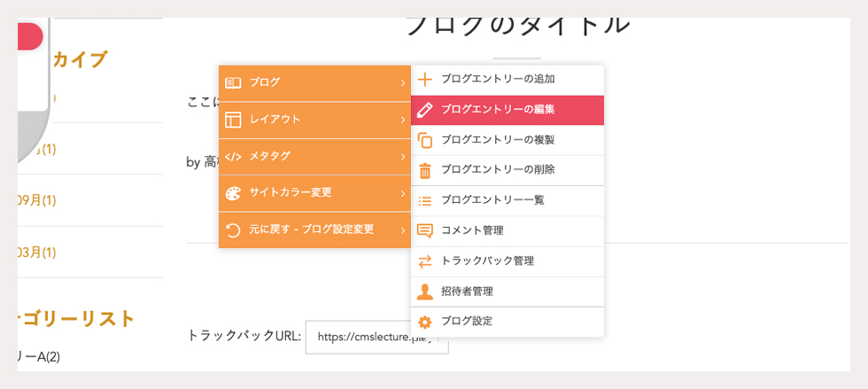Open the 09月(1) archive link
The width and height of the screenshot is (868, 389).
(36, 200)
